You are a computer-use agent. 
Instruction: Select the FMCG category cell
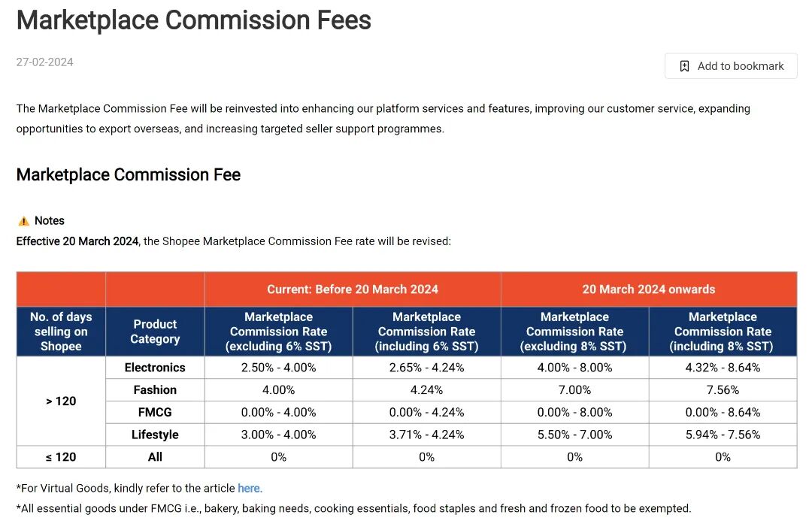coord(155,412)
